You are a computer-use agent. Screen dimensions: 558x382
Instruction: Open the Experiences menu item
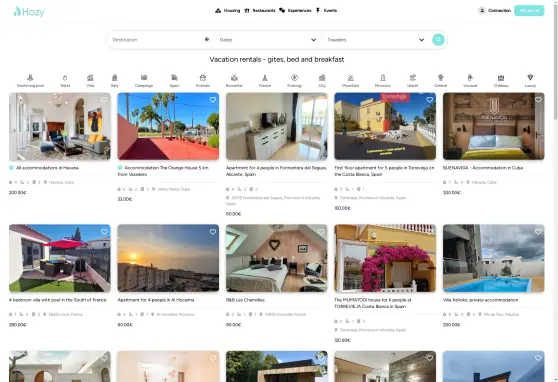coord(295,10)
